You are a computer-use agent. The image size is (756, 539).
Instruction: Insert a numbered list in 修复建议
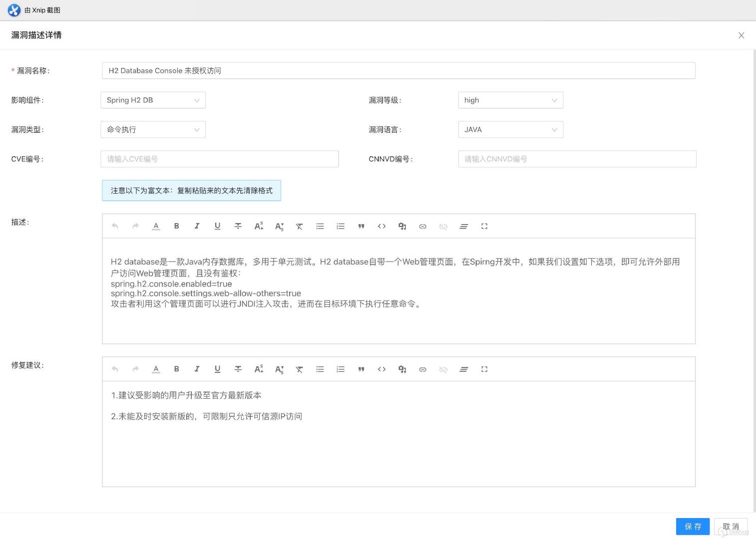point(341,369)
